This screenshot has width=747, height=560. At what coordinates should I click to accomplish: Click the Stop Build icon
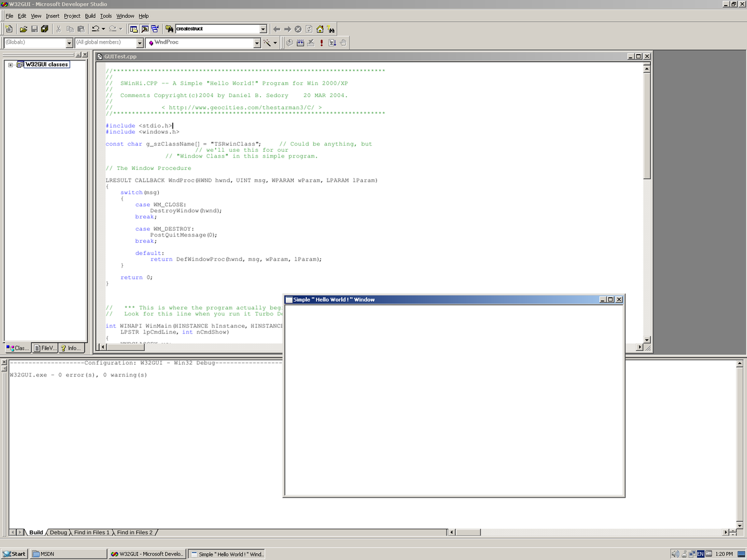click(311, 42)
